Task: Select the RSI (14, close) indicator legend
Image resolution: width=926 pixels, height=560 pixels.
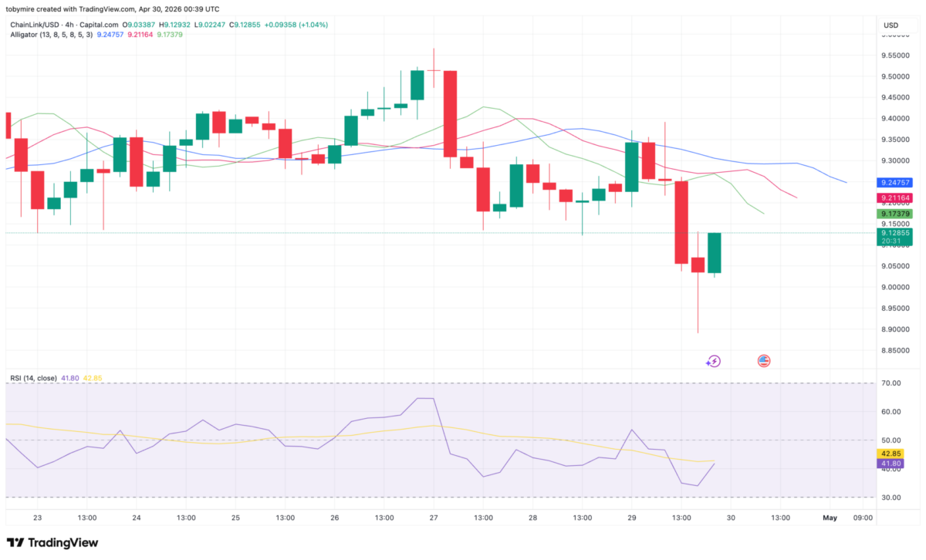Action: pos(36,378)
